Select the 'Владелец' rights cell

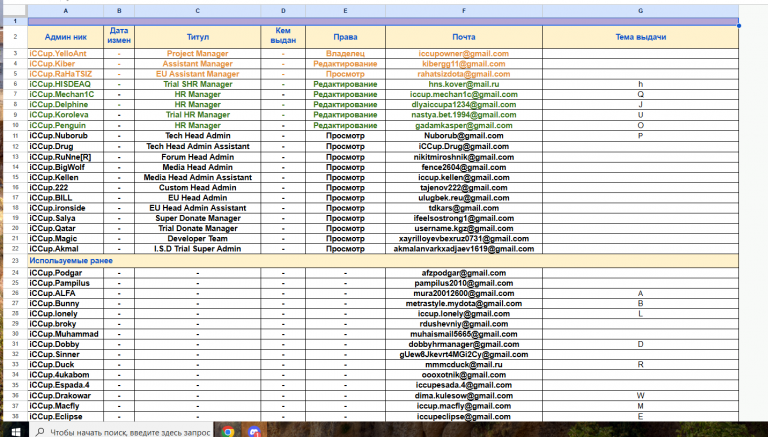[x=345, y=53]
